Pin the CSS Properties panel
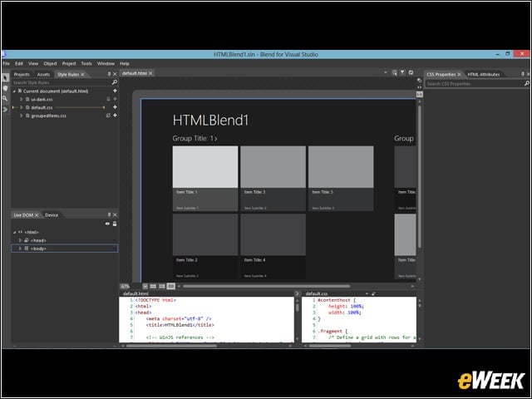The height and width of the screenshot is (399, 532). pyautogui.click(x=523, y=74)
